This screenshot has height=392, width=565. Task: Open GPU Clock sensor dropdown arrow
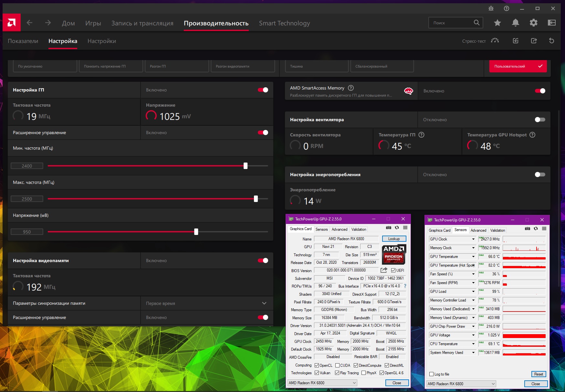[473, 239]
